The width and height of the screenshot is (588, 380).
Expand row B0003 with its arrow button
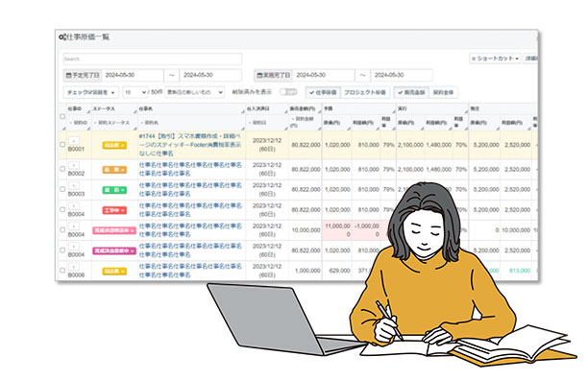point(74,185)
